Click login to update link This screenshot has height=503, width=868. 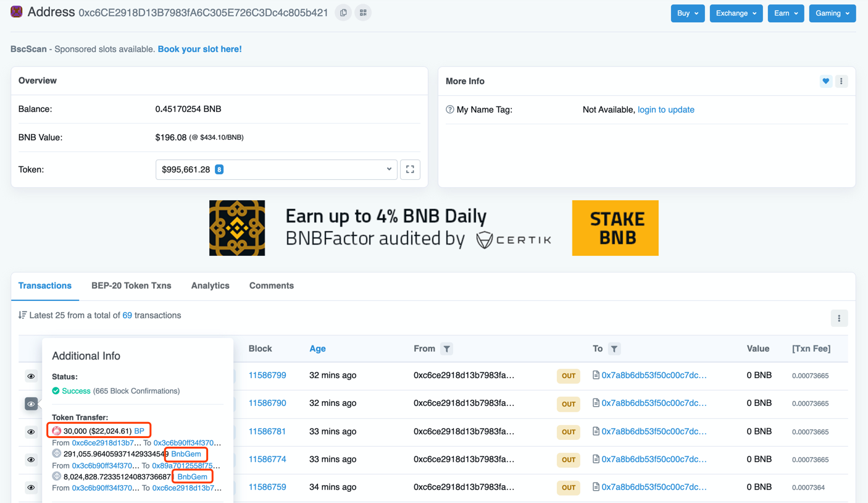[666, 109]
